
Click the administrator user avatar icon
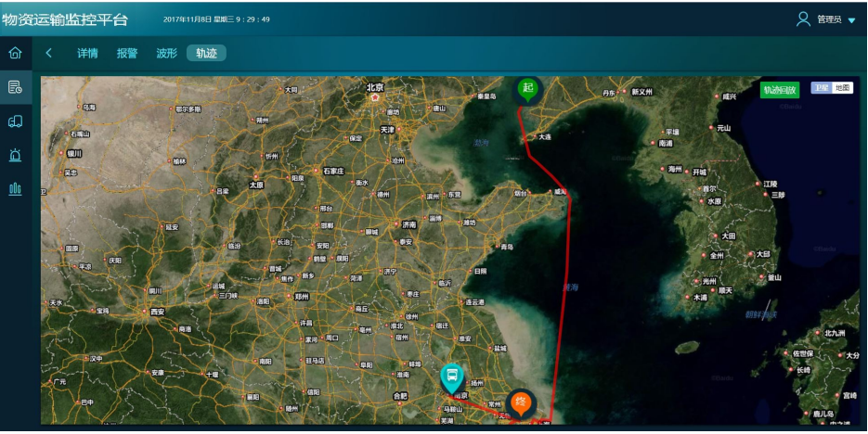point(803,19)
